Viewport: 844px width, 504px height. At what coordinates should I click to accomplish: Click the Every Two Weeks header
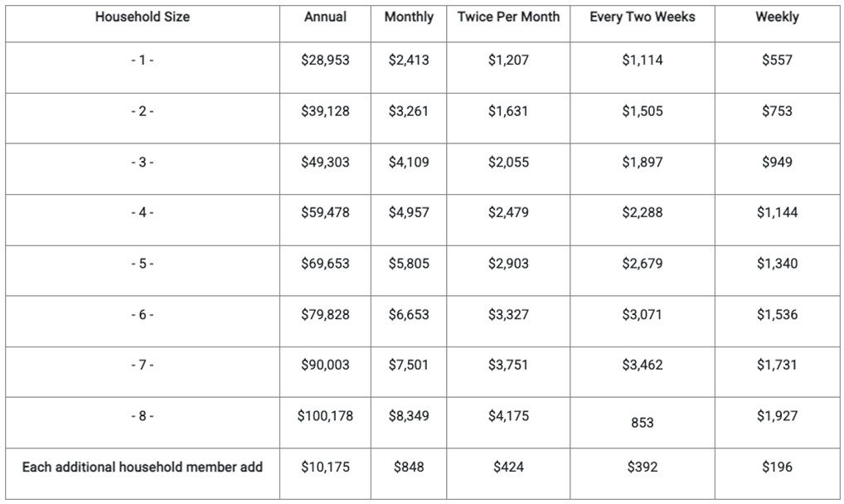tap(642, 17)
